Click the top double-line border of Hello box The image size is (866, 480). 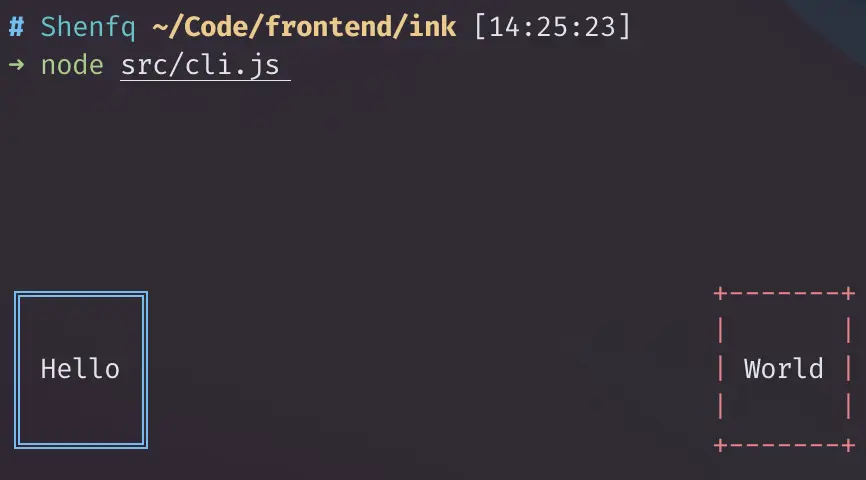click(x=81, y=294)
